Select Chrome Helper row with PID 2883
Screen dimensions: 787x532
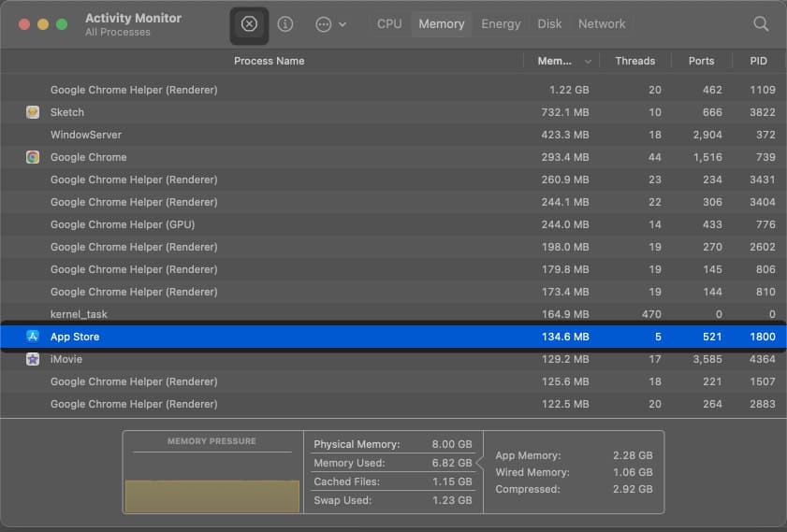(x=393, y=404)
